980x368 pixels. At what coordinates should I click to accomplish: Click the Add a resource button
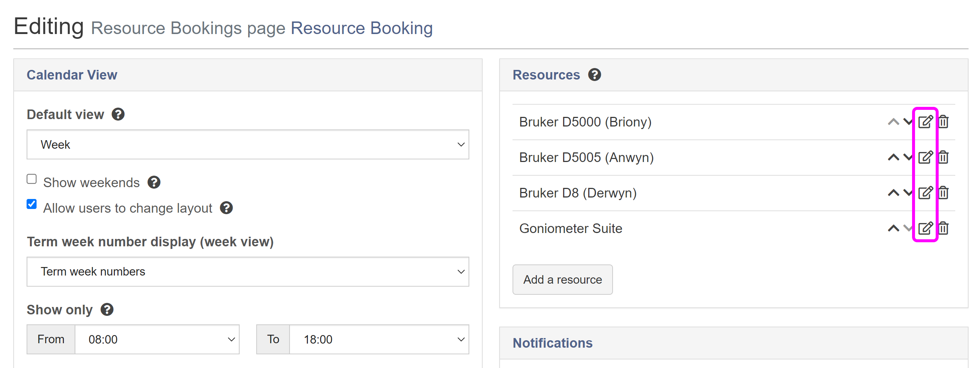tap(562, 279)
